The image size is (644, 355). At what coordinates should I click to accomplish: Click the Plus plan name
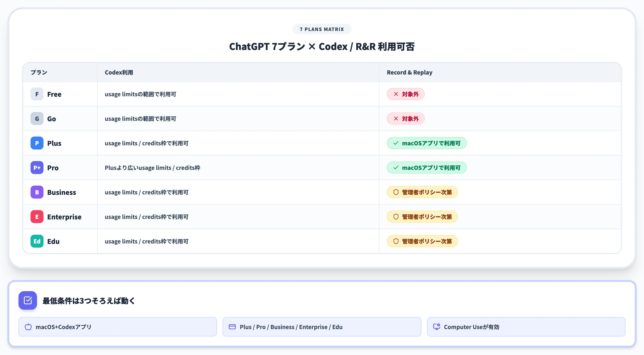pyautogui.click(x=54, y=143)
